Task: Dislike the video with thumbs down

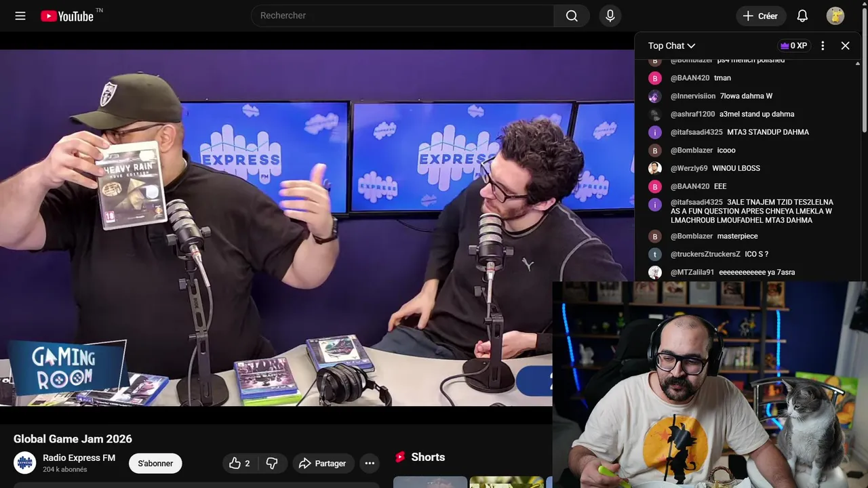Action: pos(272,464)
